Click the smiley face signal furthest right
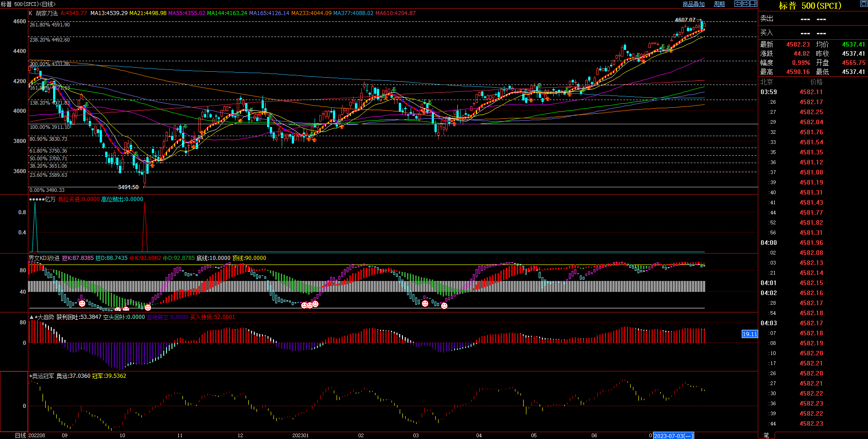868x439 pixels. tap(444, 306)
